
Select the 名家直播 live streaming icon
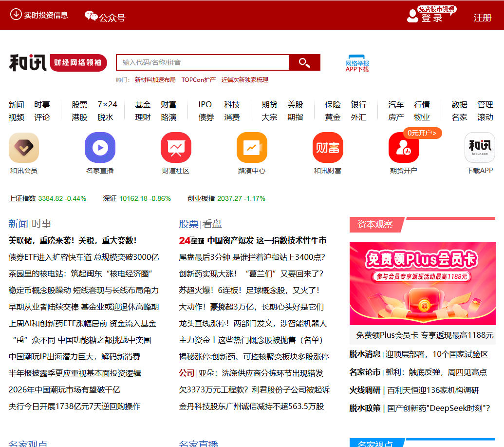pos(100,147)
